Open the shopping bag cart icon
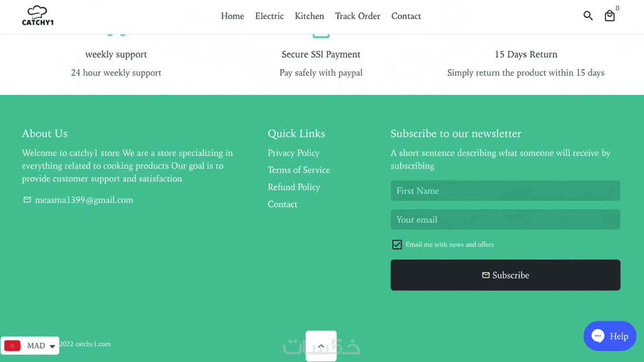This screenshot has height=362, width=644. [609, 16]
